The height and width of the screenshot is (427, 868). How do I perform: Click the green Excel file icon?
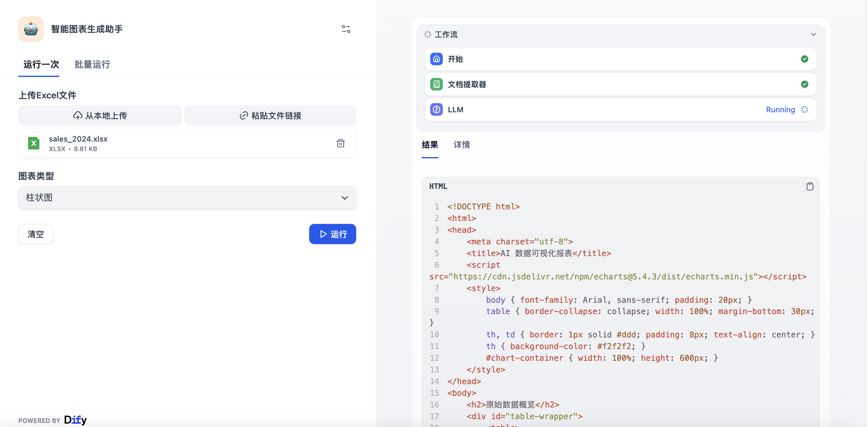(x=34, y=143)
